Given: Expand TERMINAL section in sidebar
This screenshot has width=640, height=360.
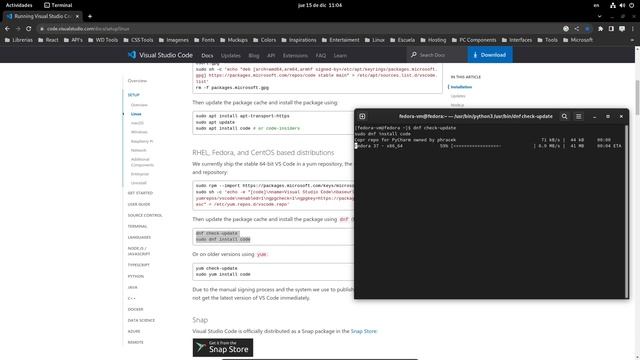Looking at the screenshot, I should (x=137, y=226).
